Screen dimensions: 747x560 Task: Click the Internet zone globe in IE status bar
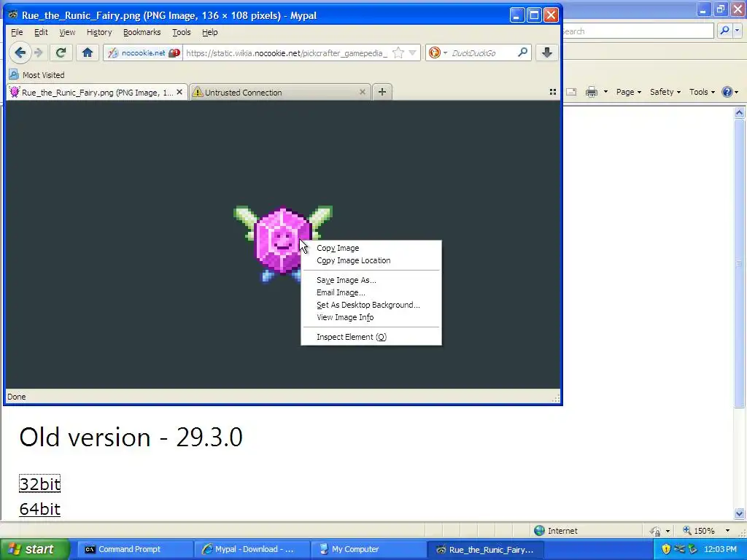coord(539,531)
